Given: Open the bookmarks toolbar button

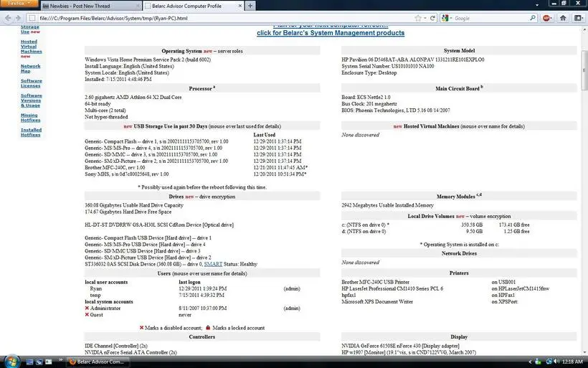Looking at the screenshot, I should pyautogui.click(x=579, y=18).
